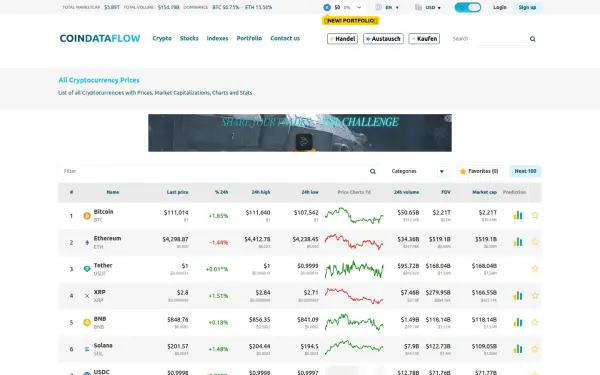600x375 pixels.
Task: Sort by Last price column
Action: pyautogui.click(x=177, y=192)
